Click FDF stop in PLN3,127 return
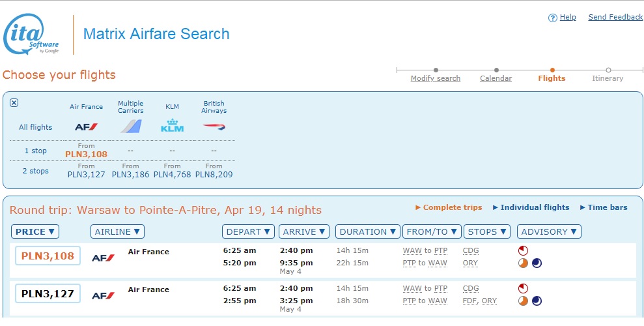 pyautogui.click(x=469, y=301)
